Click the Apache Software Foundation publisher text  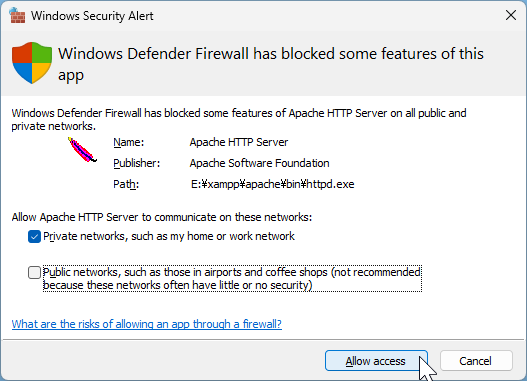[x=259, y=163]
